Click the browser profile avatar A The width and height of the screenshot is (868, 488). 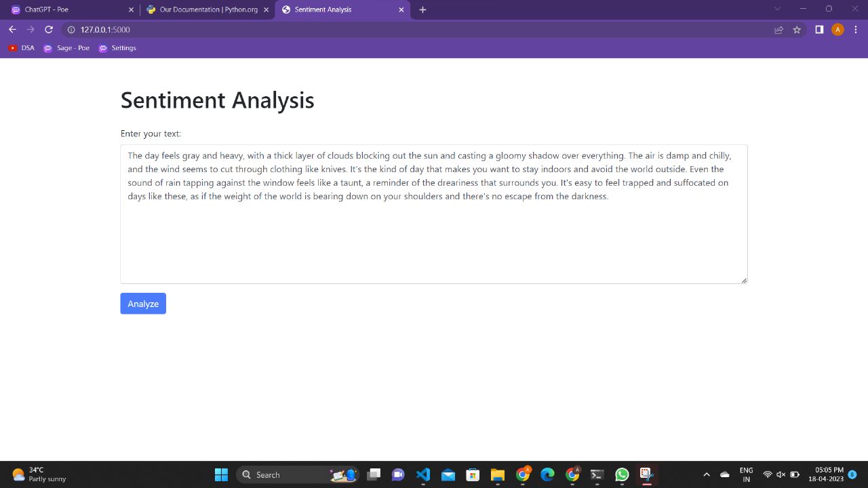837,29
